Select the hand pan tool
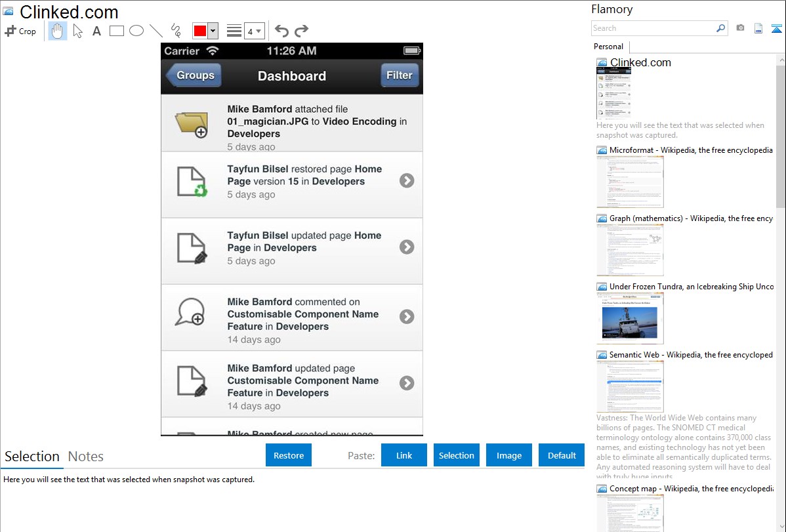786x532 pixels. pyautogui.click(x=57, y=31)
